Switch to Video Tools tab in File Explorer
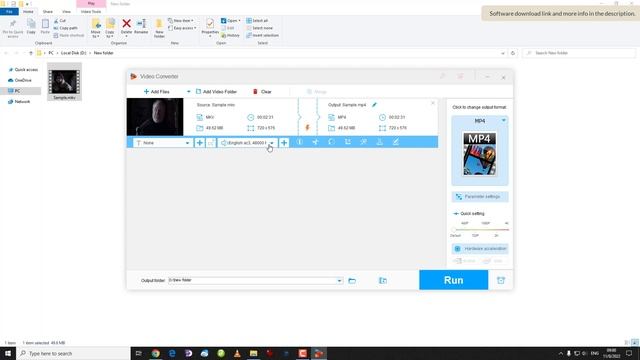 point(91,11)
